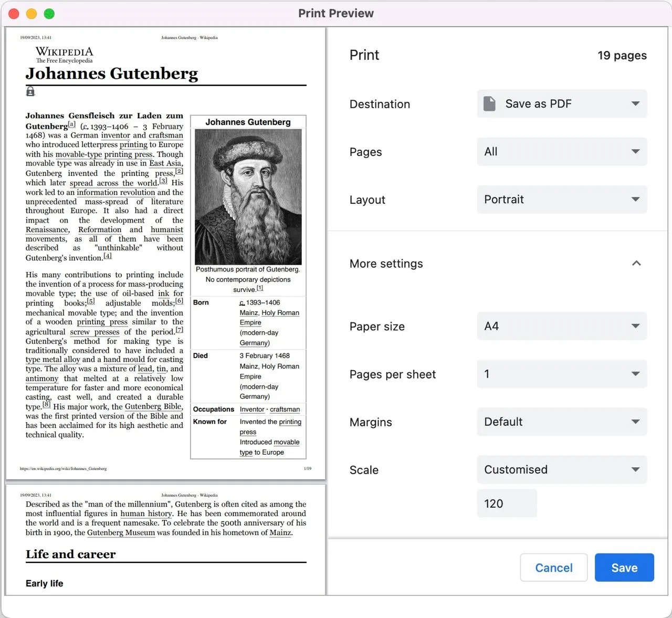Click the Gutenberg Bible link in the preview
The height and width of the screenshot is (618, 672).
pos(153,406)
